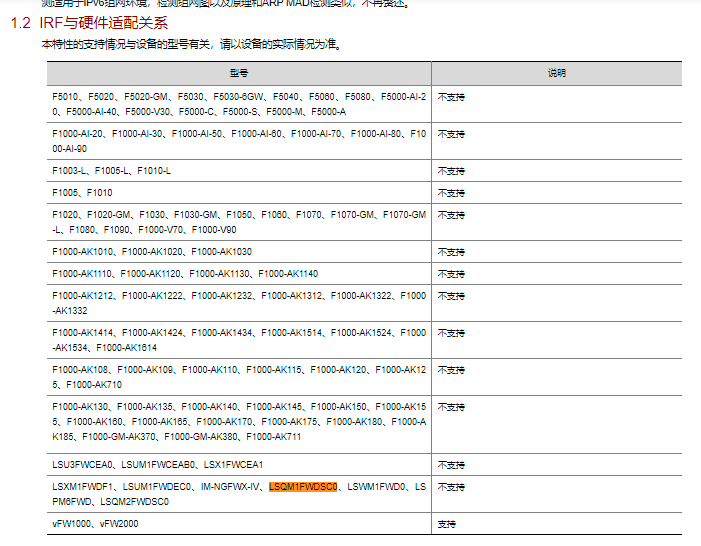Click '不支持' in the F1003-L row
Screen dimensions: 701x546
[451, 171]
